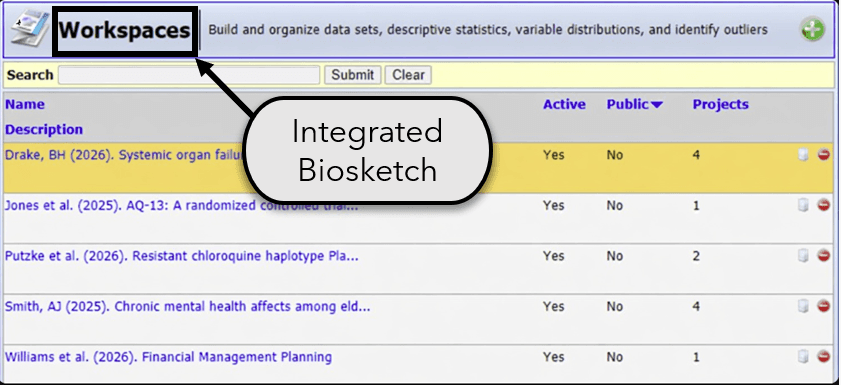Open Smith, AJ (2025) Chronic mental health workspace
This screenshot has height=385, width=841.
tap(188, 307)
